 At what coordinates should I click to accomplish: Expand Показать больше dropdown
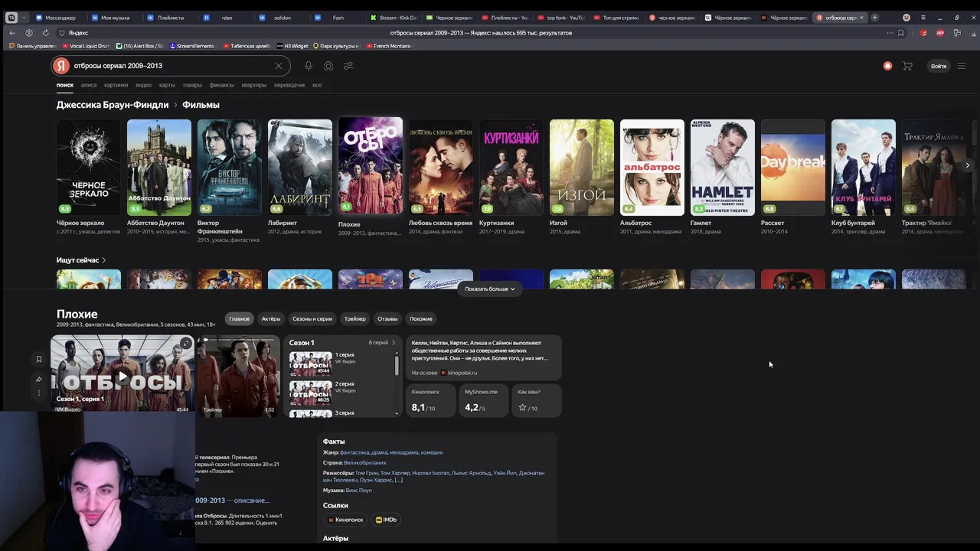pyautogui.click(x=490, y=289)
